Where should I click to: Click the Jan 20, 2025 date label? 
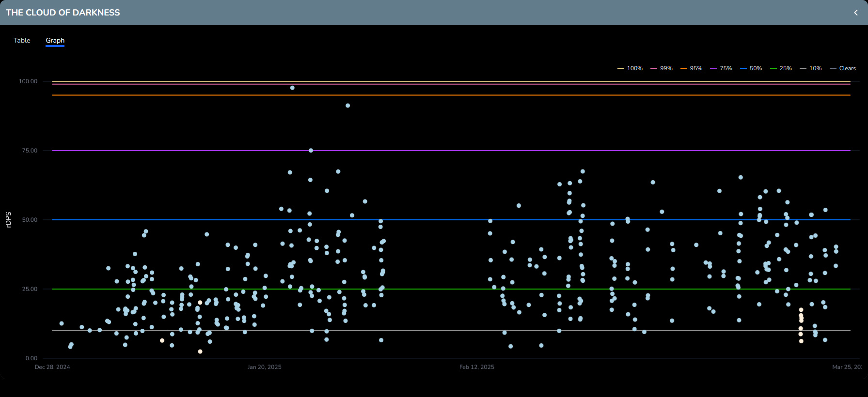coord(265,367)
